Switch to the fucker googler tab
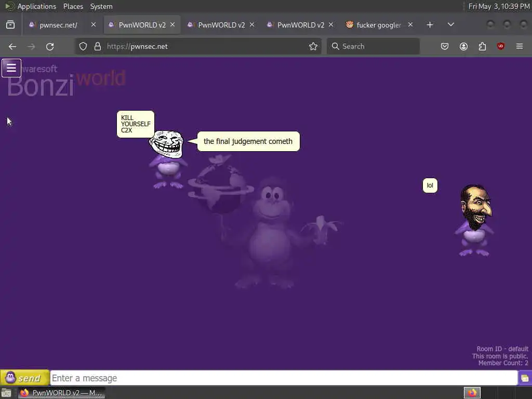 point(378,25)
